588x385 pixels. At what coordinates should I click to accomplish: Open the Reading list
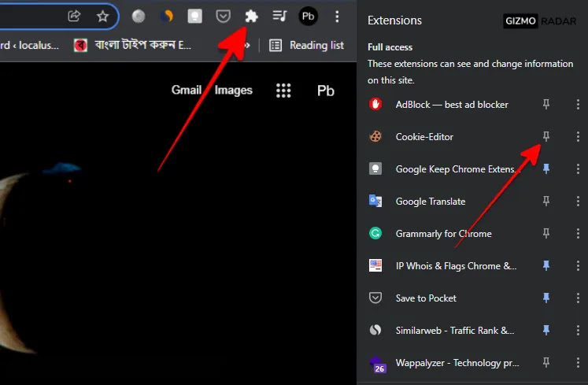[x=307, y=46]
